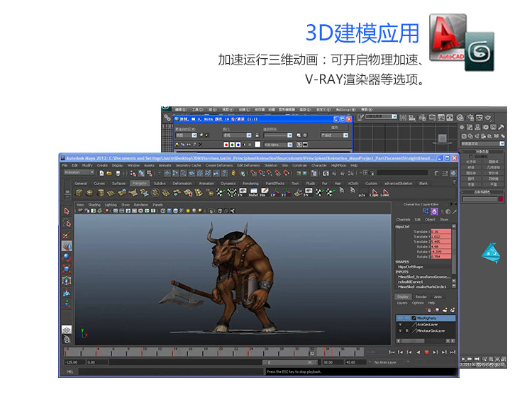Click the New scene icon in status line
The height and width of the screenshot is (395, 532).
101,173
